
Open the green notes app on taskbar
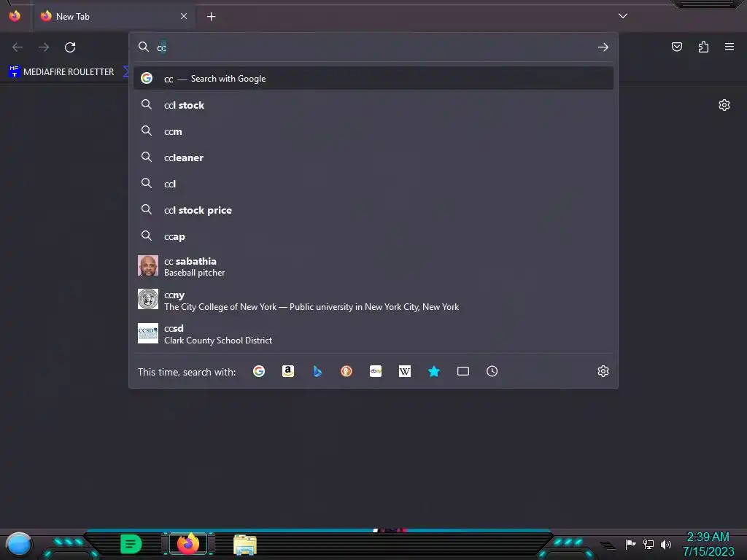tap(131, 544)
